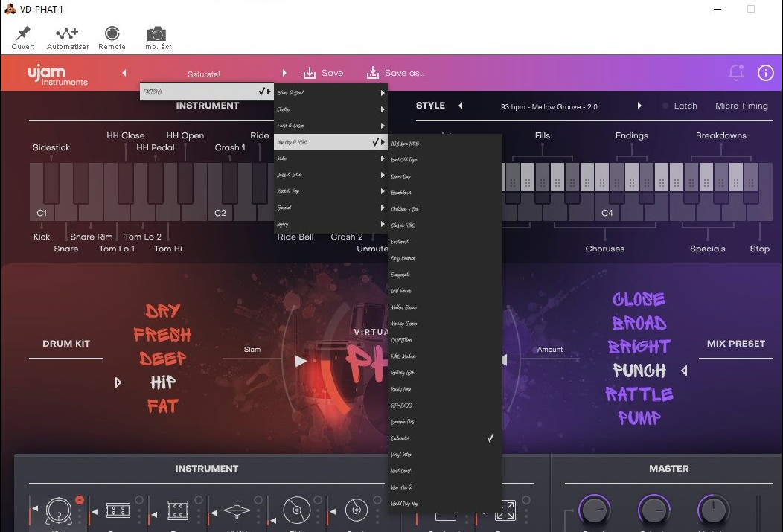Adjust the first Master knob

(x=594, y=510)
